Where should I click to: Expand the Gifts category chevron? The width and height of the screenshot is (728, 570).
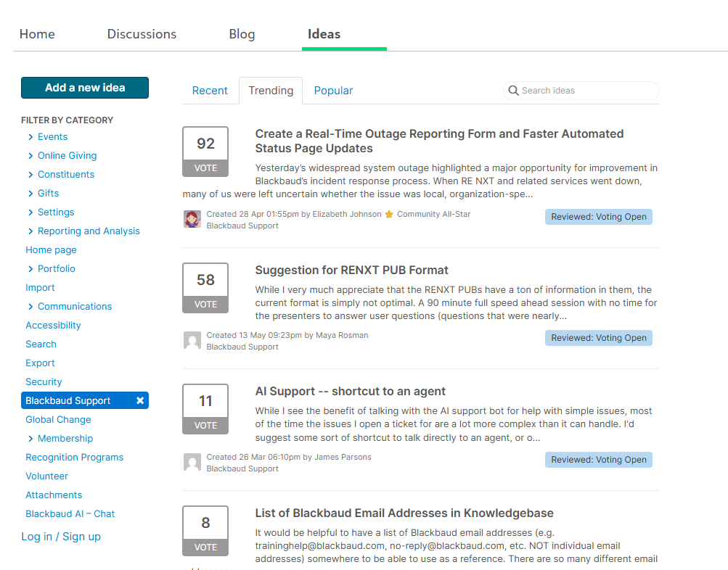(x=30, y=194)
